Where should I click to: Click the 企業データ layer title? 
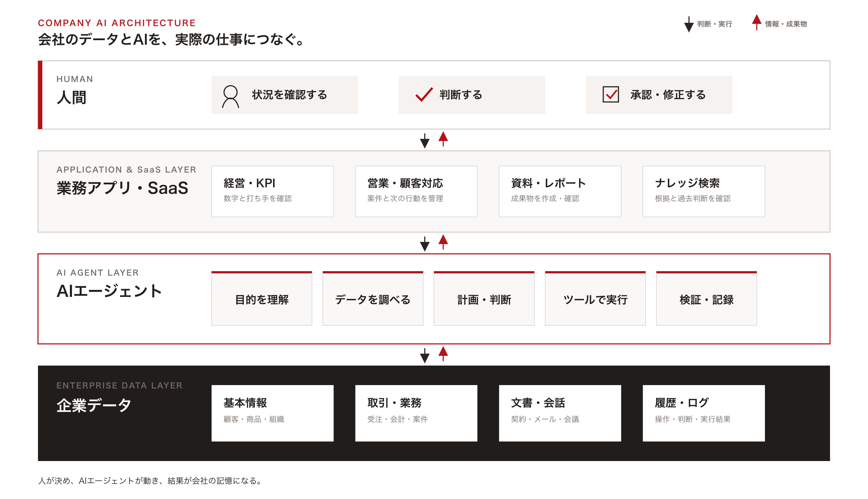coord(94,405)
